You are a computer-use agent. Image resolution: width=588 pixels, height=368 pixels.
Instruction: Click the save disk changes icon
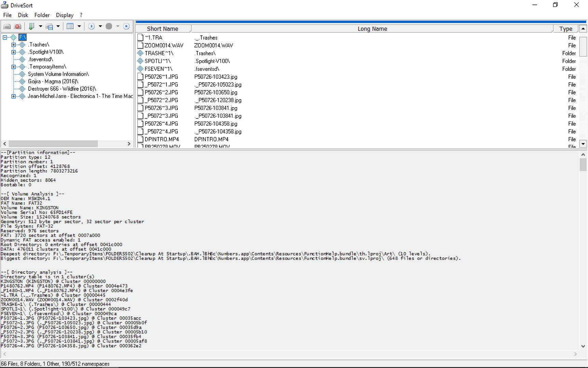pos(50,26)
